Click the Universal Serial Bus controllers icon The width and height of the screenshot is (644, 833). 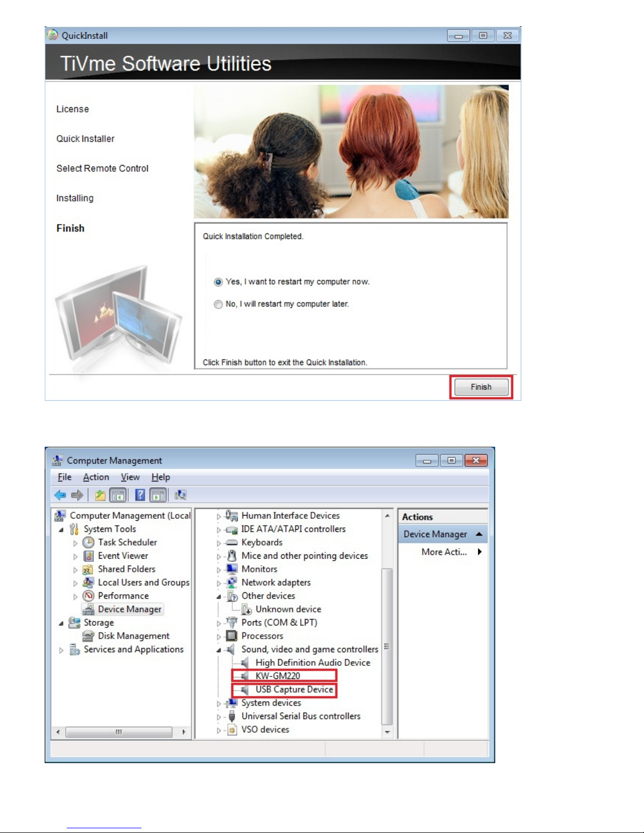tap(232, 716)
